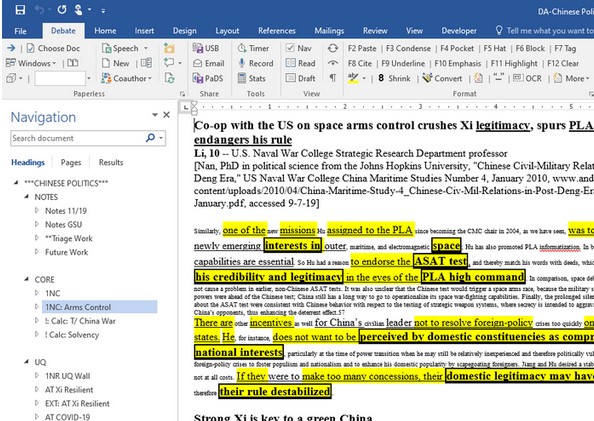Click the Save icon in title bar
Image resolution: width=594 pixels, height=421 pixels.
pyautogui.click(x=20, y=10)
